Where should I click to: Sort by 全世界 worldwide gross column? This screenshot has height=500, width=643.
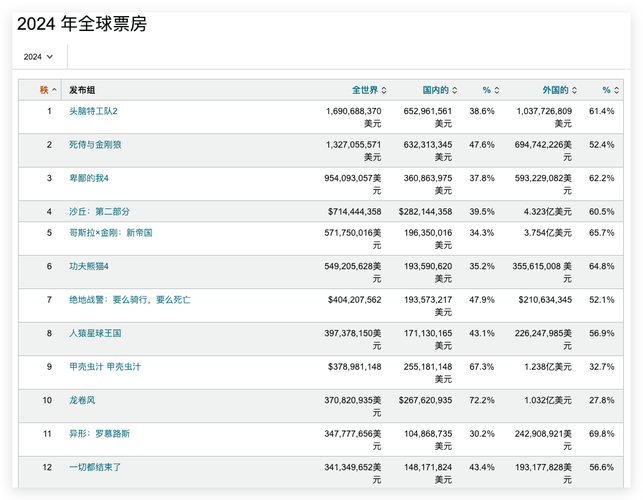pyautogui.click(x=369, y=90)
